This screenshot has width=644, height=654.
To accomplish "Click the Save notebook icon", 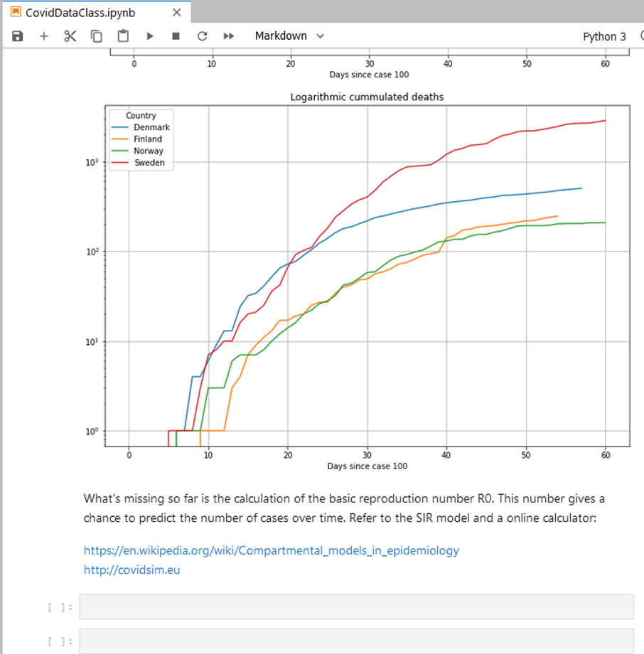I will (18, 36).
